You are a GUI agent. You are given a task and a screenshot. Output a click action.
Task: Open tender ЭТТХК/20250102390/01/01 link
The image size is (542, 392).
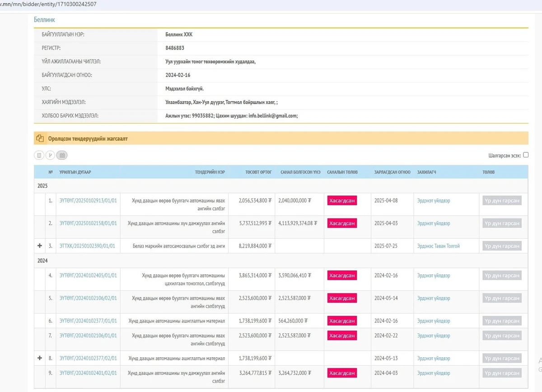click(87, 246)
